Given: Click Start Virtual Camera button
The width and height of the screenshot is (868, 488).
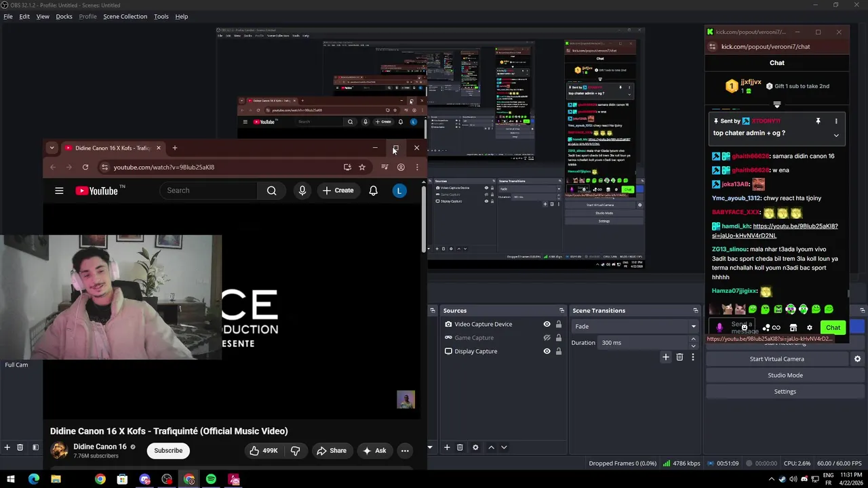Looking at the screenshot, I should tap(777, 359).
